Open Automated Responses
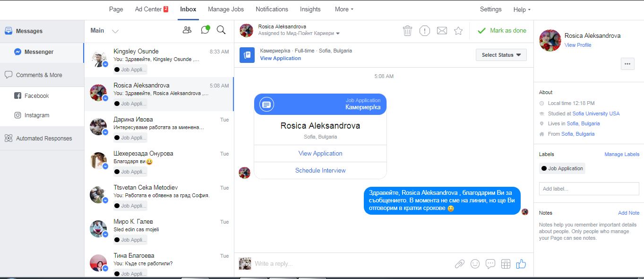This screenshot has width=644, height=279. tap(42, 138)
